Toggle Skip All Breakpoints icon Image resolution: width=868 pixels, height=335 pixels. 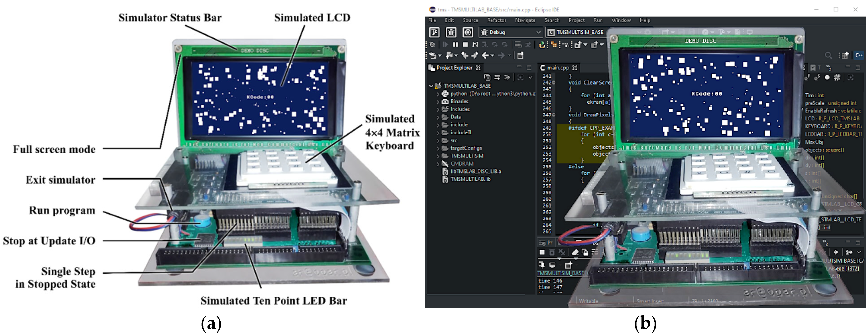(432, 45)
